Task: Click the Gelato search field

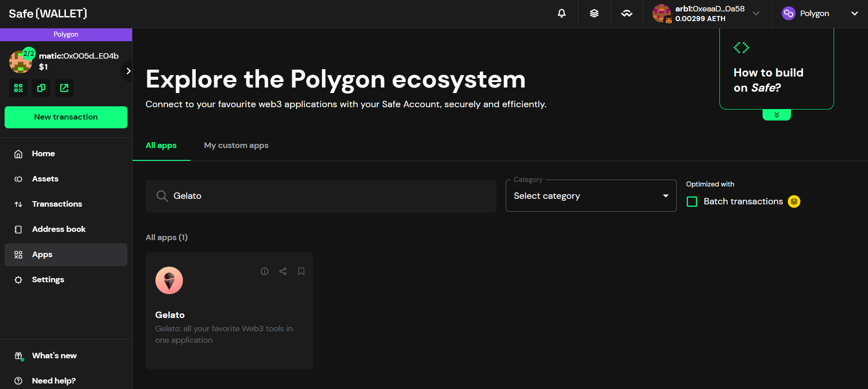Action: click(321, 196)
